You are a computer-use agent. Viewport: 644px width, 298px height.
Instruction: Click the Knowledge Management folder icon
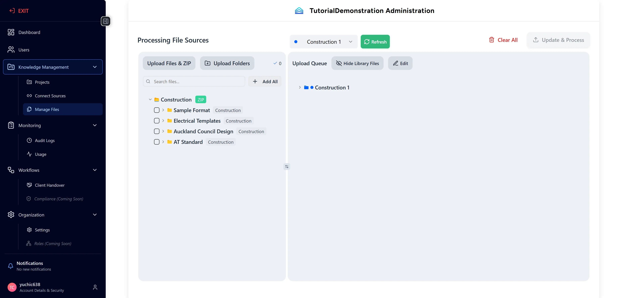point(11,67)
